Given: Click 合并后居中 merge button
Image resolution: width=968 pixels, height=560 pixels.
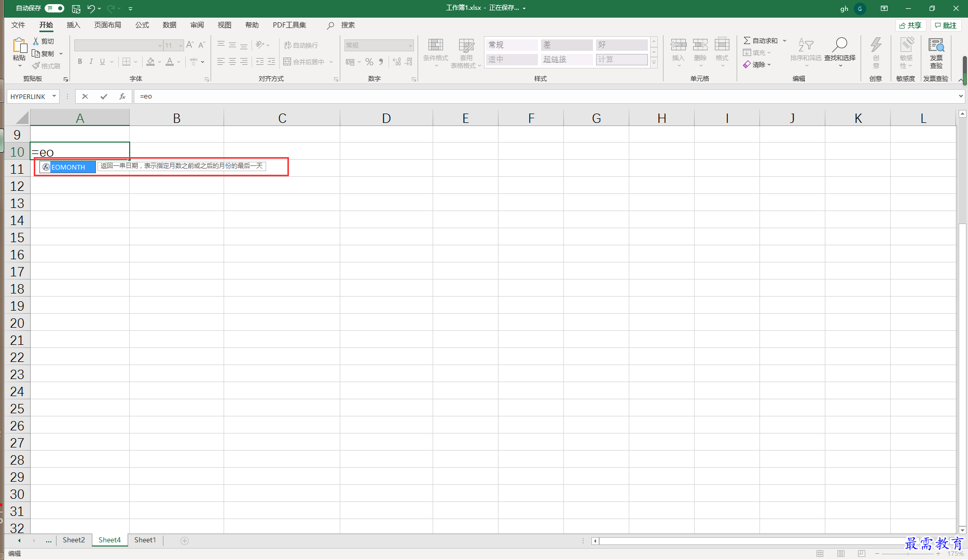Looking at the screenshot, I should 304,62.
